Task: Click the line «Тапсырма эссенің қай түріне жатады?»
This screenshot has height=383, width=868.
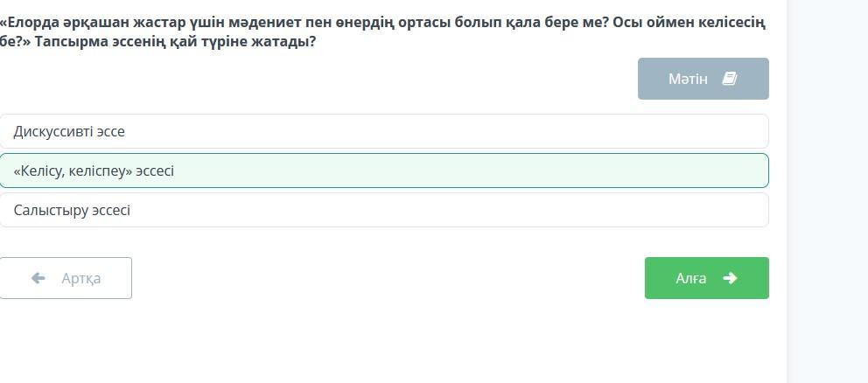Action: (175, 41)
